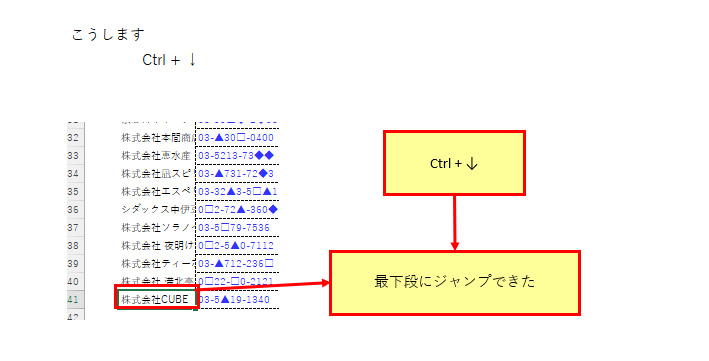Click the yellow Ctrl + ↓ callout box
The image size is (709, 361).
tap(454, 163)
